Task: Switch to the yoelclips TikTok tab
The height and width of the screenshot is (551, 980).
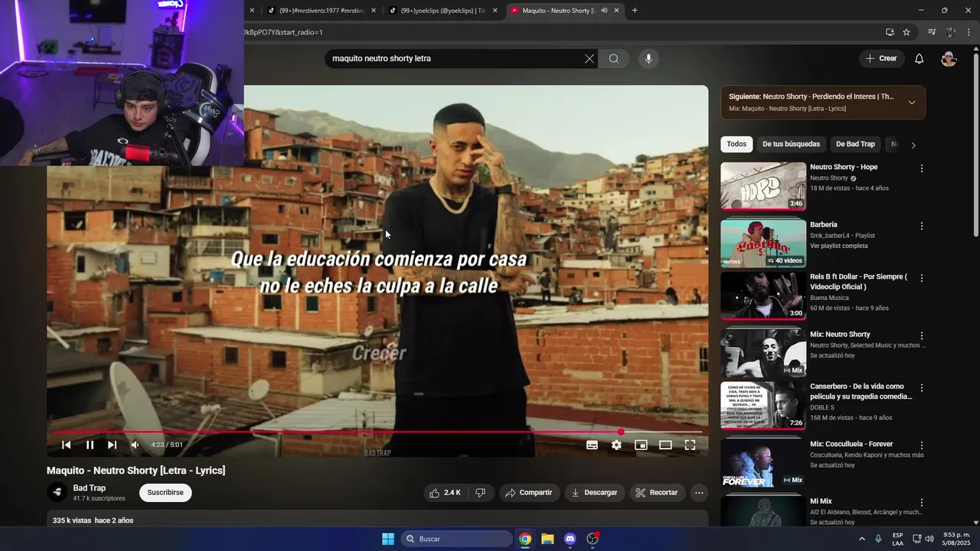Action: pos(443,11)
